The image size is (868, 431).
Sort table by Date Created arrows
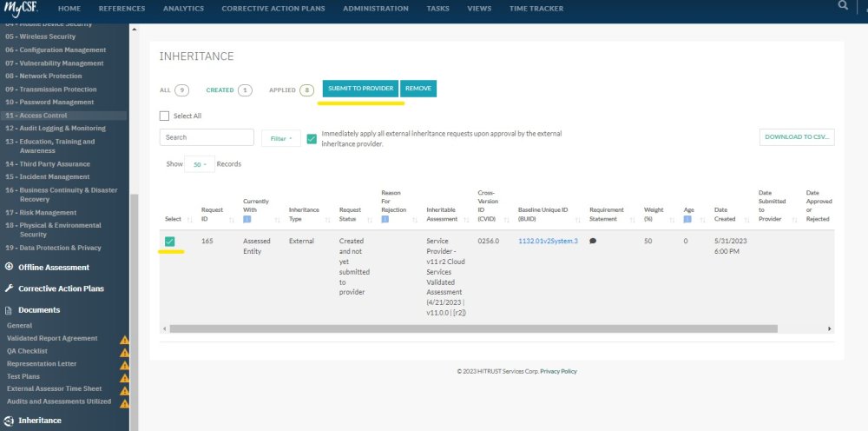click(x=746, y=219)
